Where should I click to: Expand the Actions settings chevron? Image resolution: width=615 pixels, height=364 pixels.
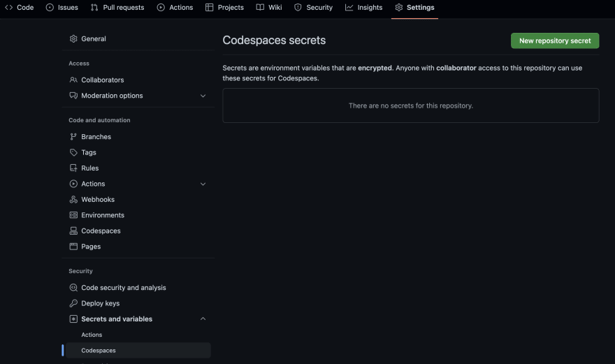click(203, 184)
